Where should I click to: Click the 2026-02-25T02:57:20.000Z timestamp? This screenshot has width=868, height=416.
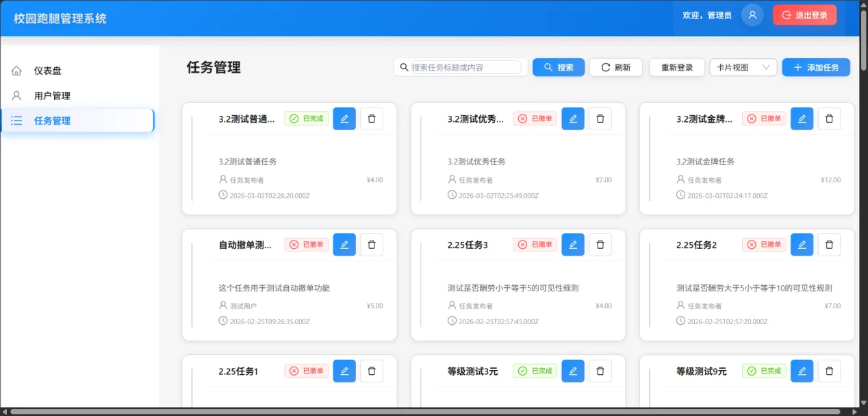728,322
